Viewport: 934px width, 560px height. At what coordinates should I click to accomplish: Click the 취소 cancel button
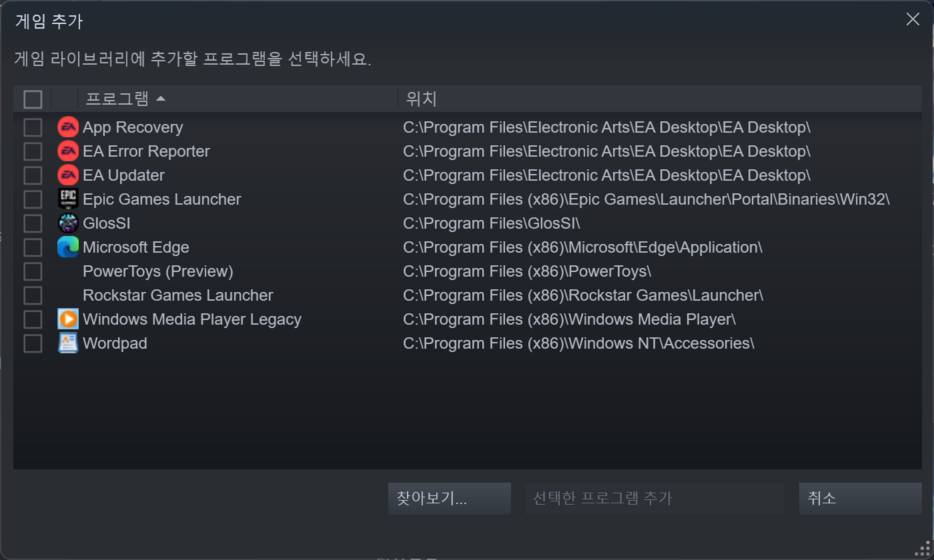point(860,498)
